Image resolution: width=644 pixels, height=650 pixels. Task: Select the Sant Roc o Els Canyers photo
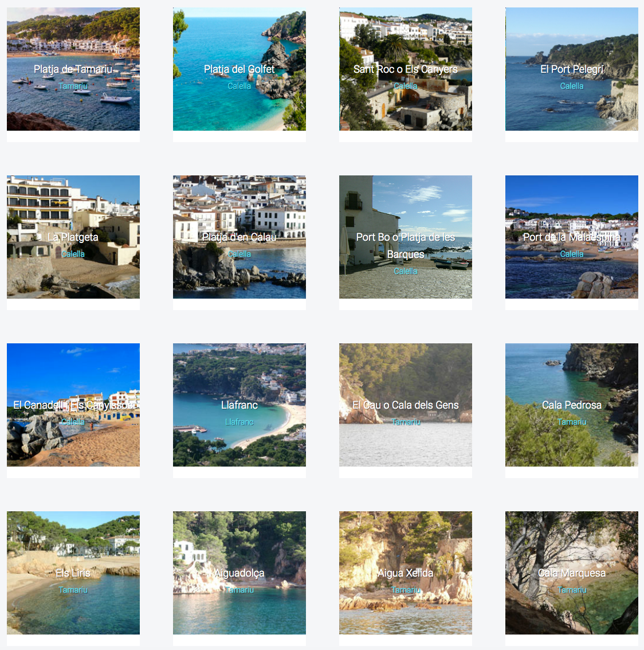click(x=406, y=69)
